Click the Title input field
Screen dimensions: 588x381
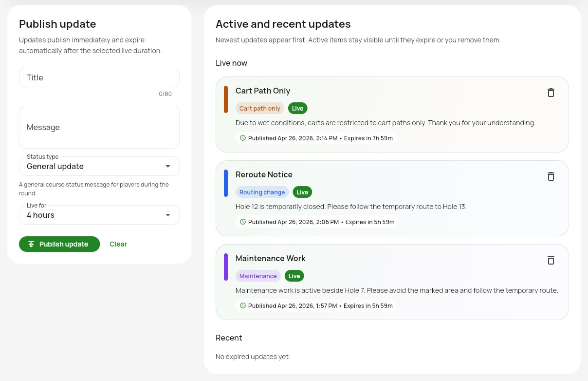coord(99,77)
